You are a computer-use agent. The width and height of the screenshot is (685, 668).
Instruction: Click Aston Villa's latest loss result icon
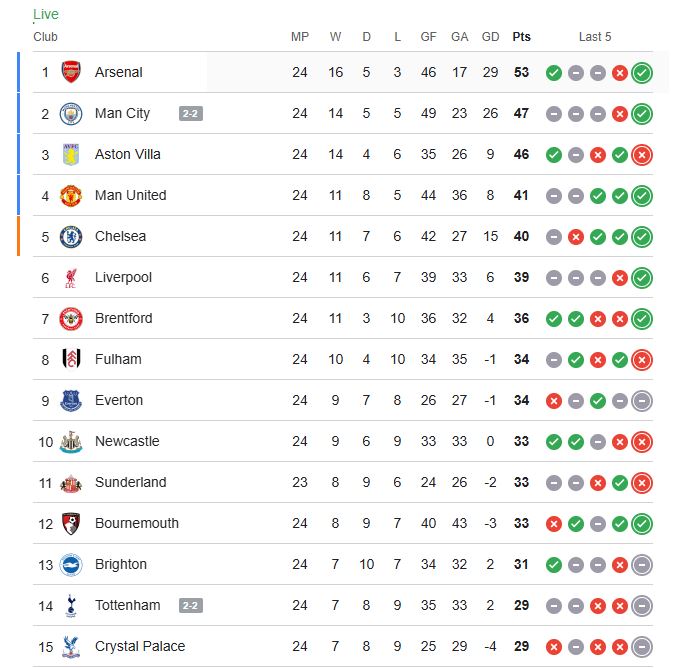[642, 154]
